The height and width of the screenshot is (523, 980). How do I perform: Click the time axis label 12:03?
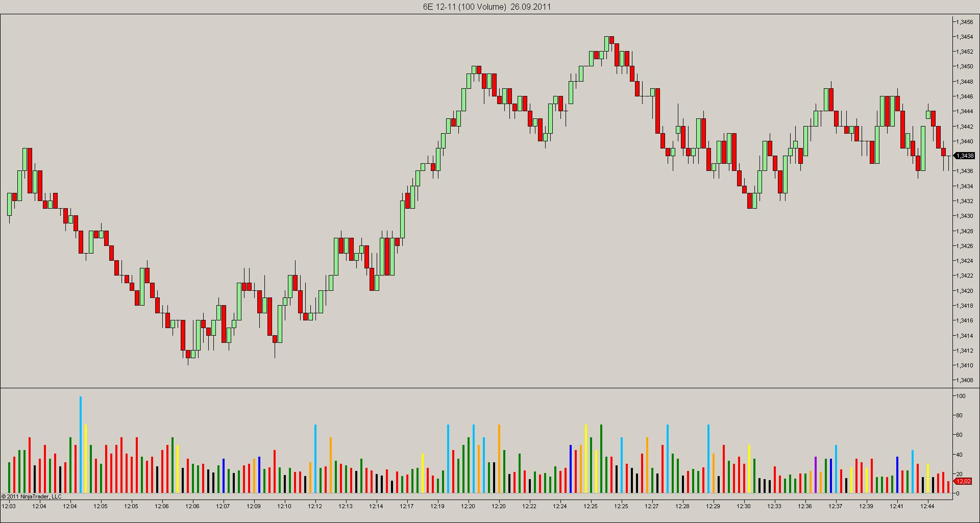9,506
